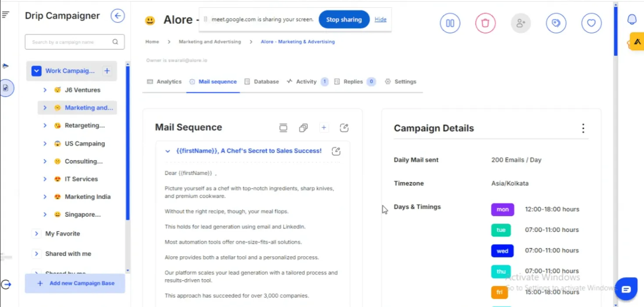Collapse the Chef's Secret email chevron
This screenshot has width=644, height=307.
(167, 151)
